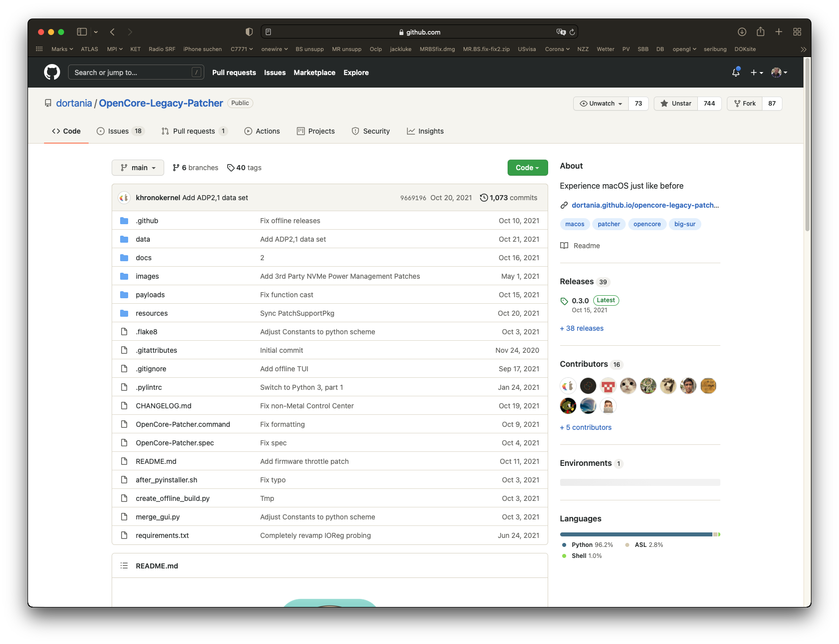Click the languages breakdown bar

[x=640, y=534]
